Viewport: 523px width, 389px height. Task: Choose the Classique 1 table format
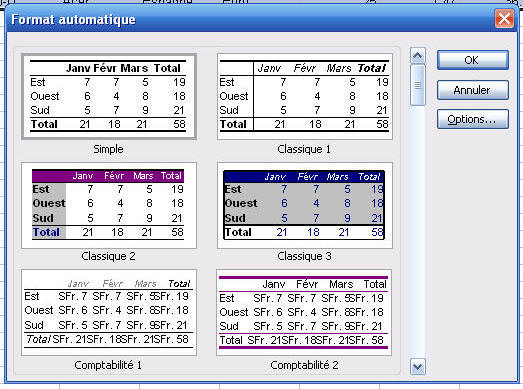tap(305, 96)
